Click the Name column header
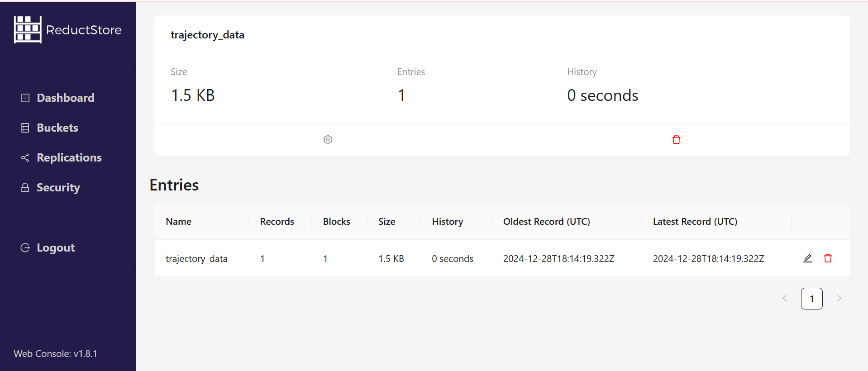This screenshot has width=868, height=371. click(179, 222)
